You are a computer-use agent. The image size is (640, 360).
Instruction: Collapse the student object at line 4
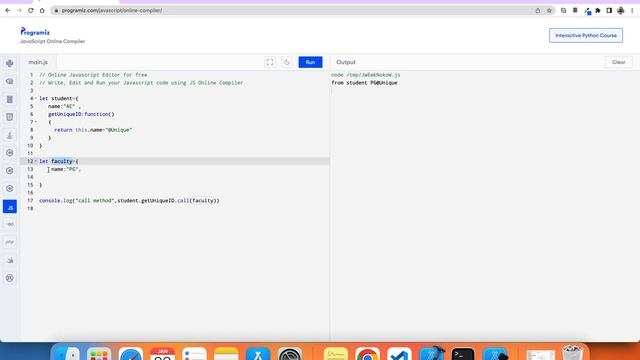(36, 98)
